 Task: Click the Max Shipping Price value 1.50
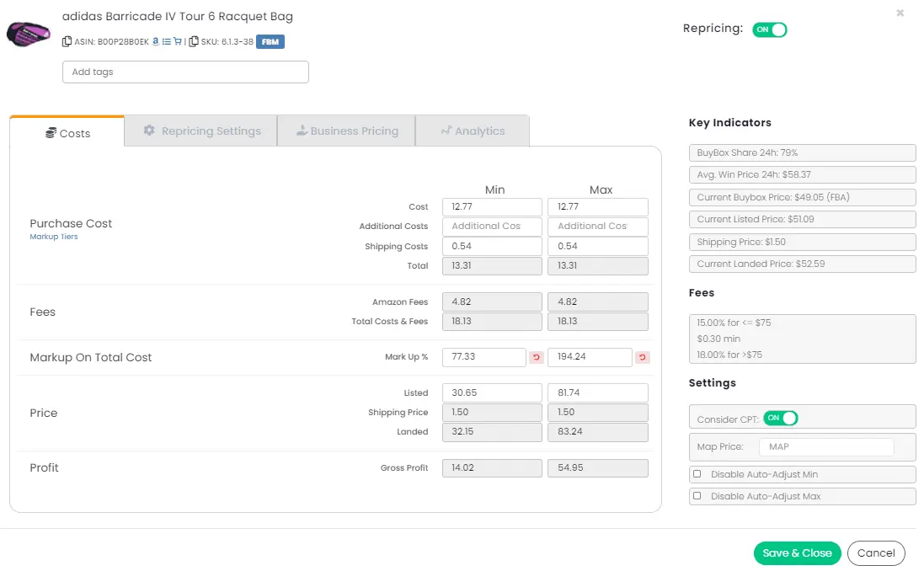(598, 413)
